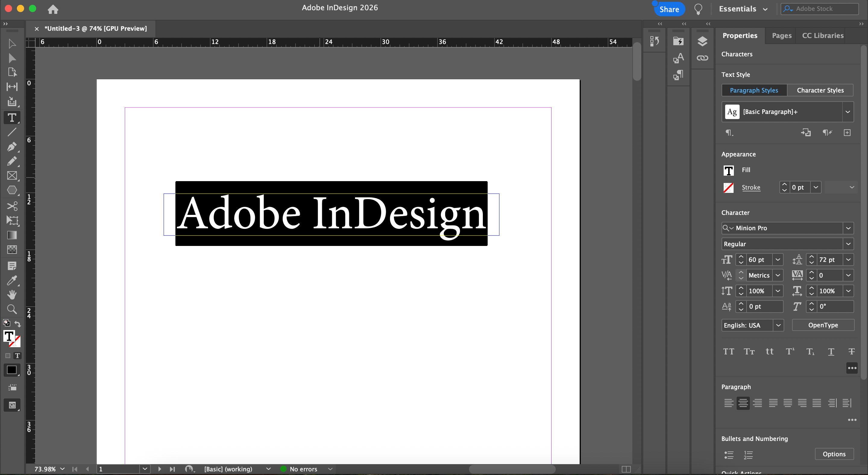
Task: Select the Pen tool
Action: [x=11, y=146]
